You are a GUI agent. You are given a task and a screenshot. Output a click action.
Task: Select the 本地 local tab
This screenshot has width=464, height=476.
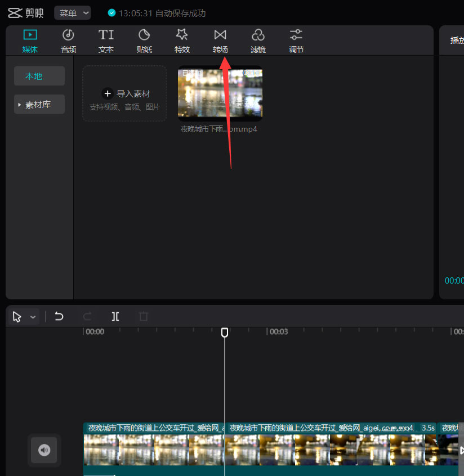[x=39, y=76]
